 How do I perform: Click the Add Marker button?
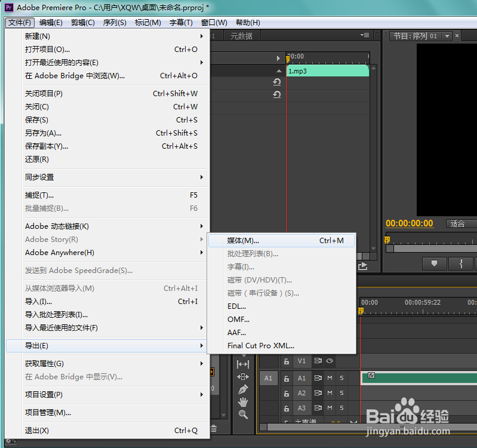tap(435, 263)
